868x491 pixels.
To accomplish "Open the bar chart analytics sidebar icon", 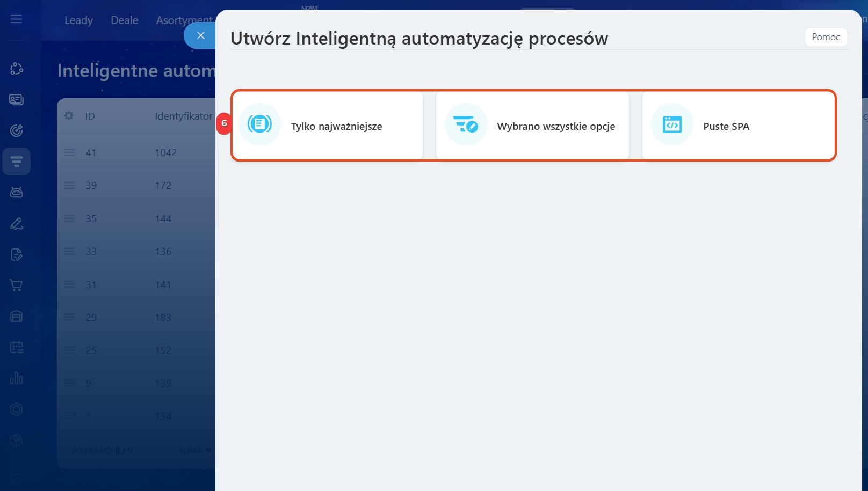I will 17,378.
